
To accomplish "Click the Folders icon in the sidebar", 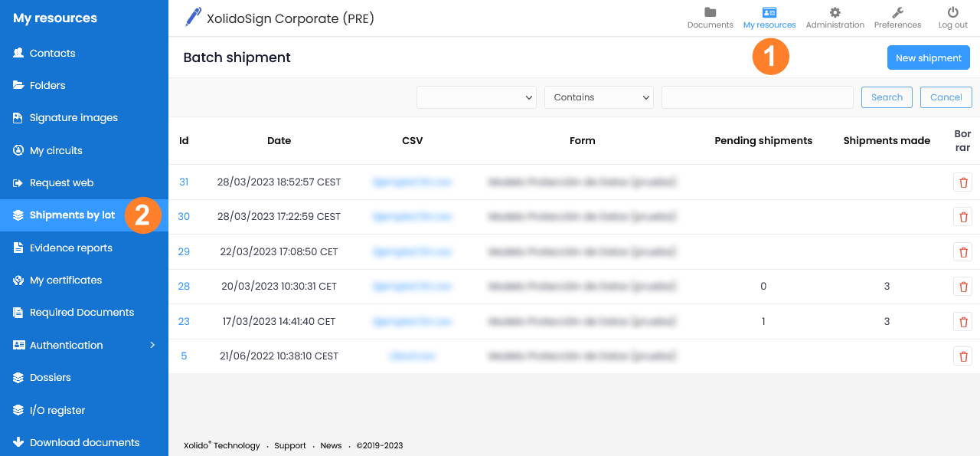I will pos(18,85).
